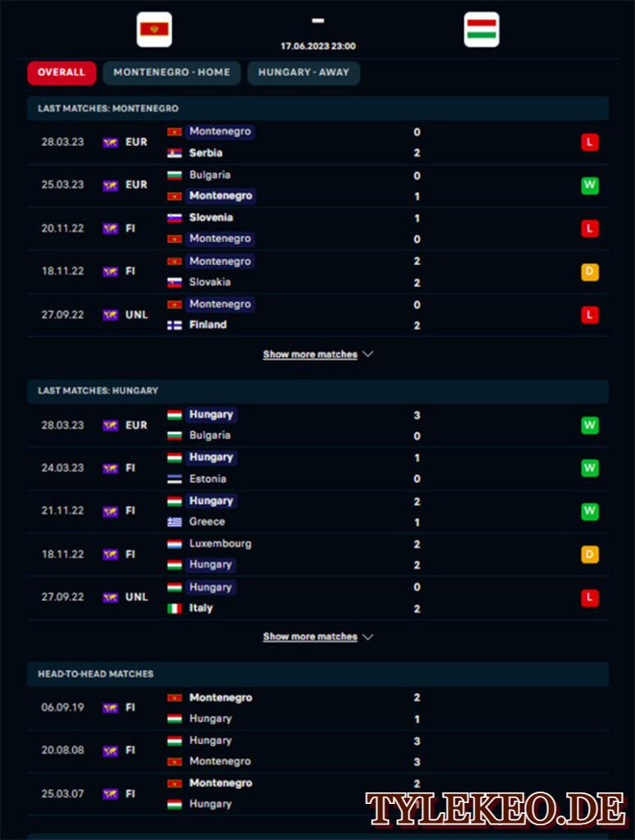The width and height of the screenshot is (635, 840).
Task: Click the Italy flag in Hungary matches
Action: tap(175, 608)
